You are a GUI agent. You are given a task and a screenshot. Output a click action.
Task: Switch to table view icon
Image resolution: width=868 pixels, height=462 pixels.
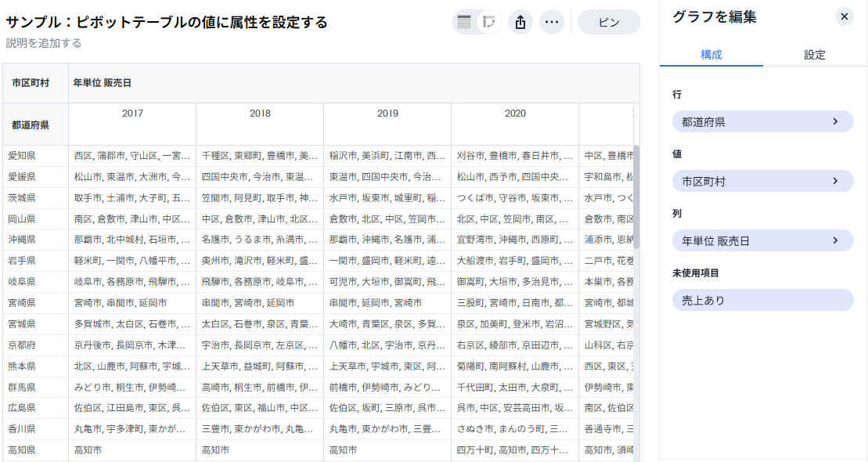(464, 22)
